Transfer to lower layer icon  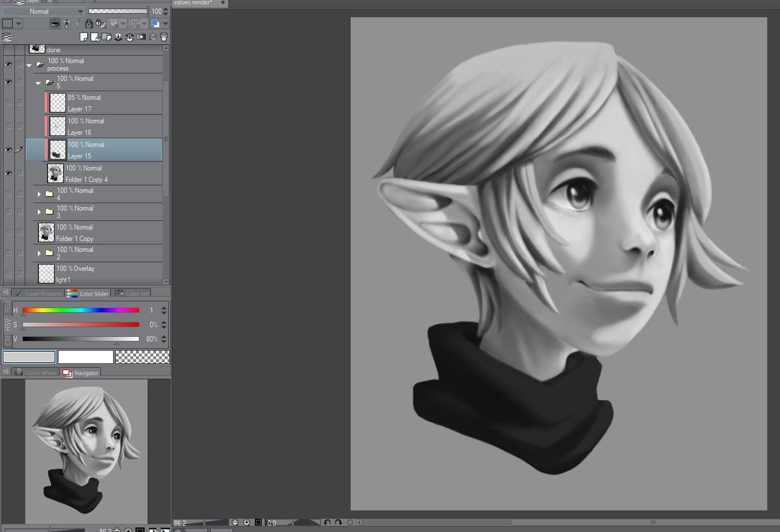tap(118, 37)
